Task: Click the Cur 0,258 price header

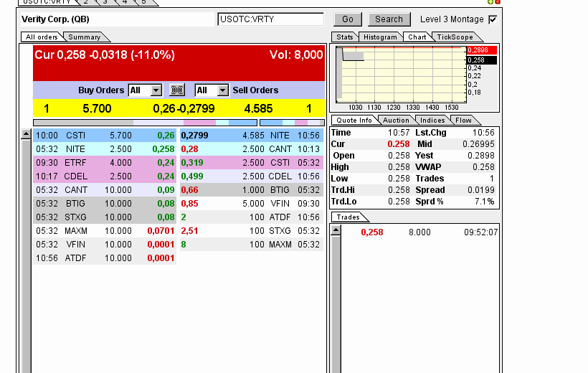Action: pyautogui.click(x=105, y=55)
